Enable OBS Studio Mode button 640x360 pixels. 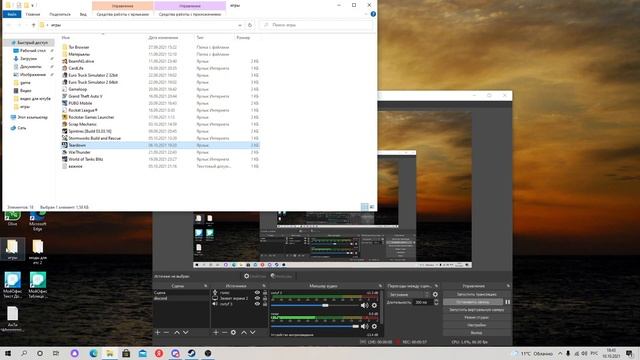[x=476, y=318]
